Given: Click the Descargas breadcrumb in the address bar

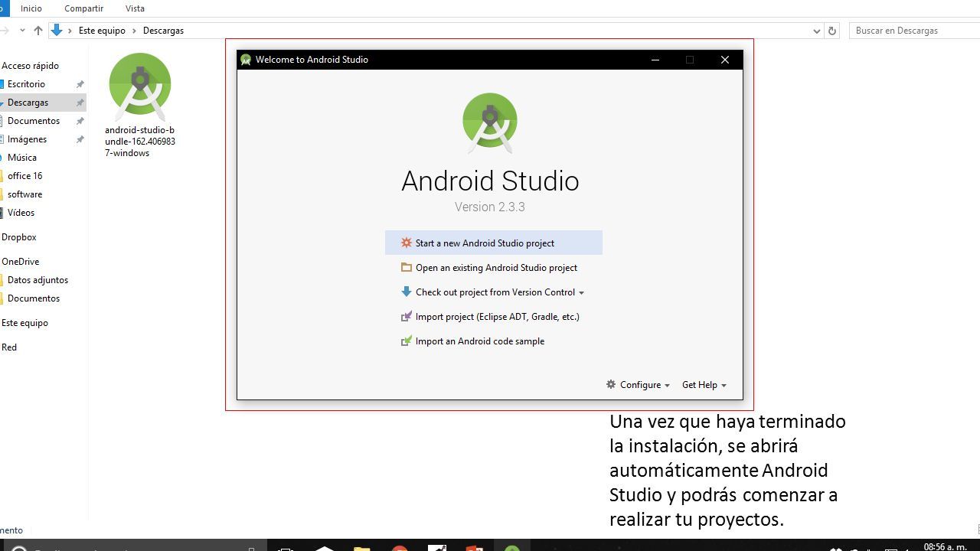Looking at the screenshot, I should [x=163, y=31].
